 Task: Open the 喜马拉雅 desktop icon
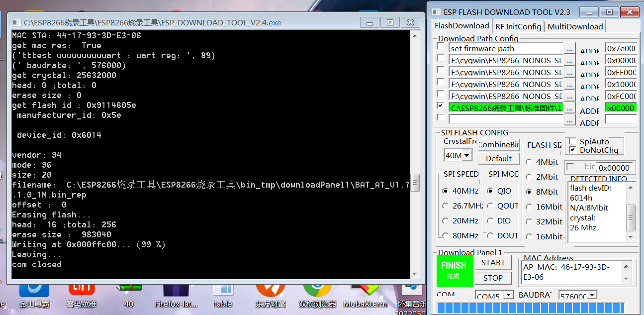pyautogui.click(x=82, y=295)
